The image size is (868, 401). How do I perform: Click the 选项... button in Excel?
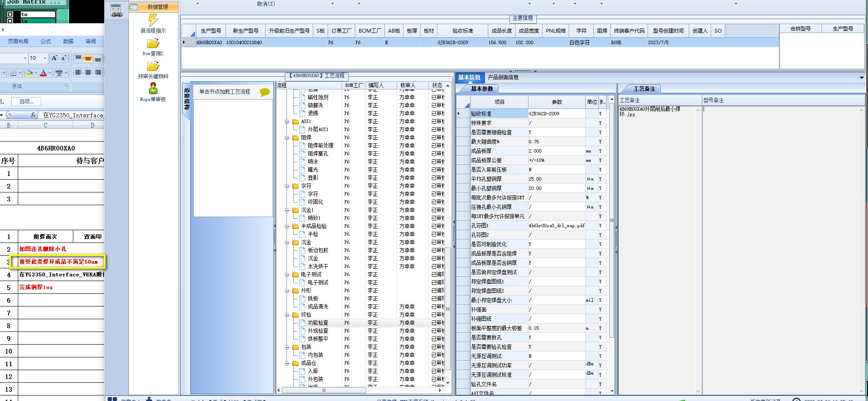[26, 101]
